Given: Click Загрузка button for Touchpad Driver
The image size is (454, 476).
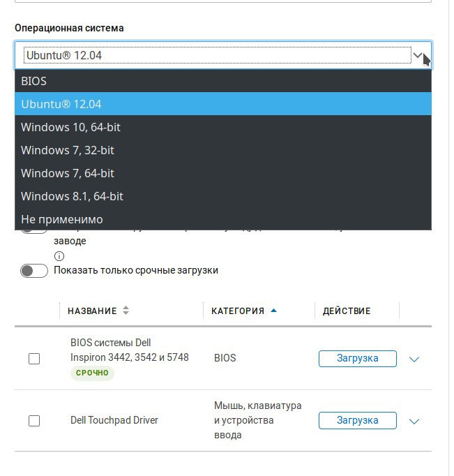Looking at the screenshot, I should coord(358,420).
